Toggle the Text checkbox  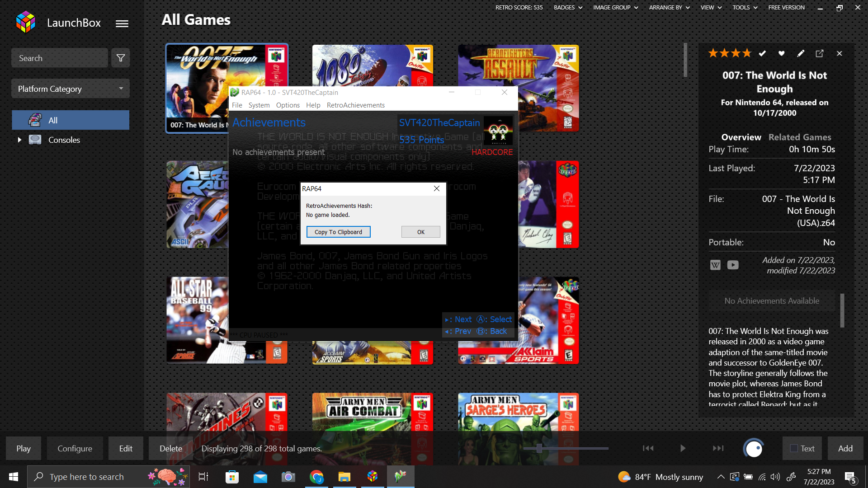coord(794,448)
